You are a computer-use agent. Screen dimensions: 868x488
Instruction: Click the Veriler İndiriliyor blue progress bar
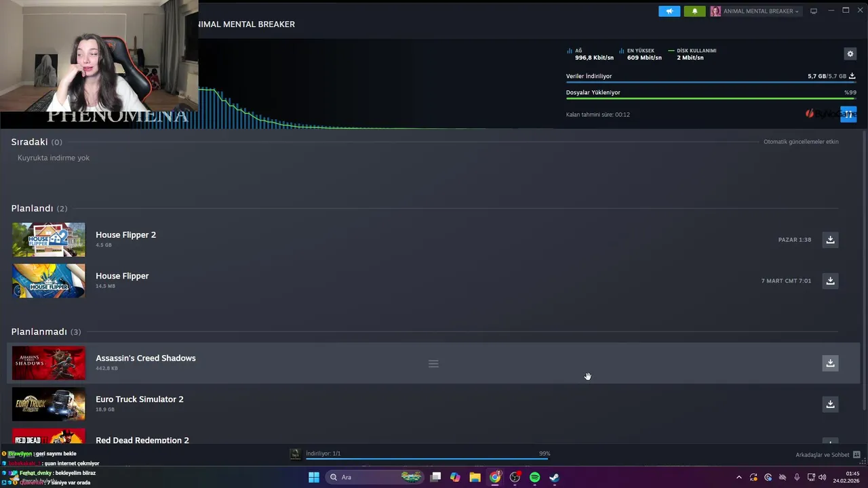(711, 83)
